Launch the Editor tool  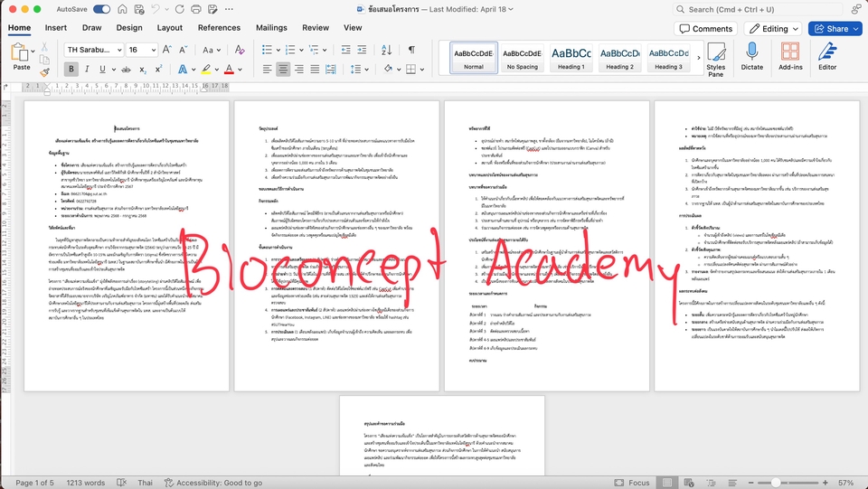click(827, 56)
